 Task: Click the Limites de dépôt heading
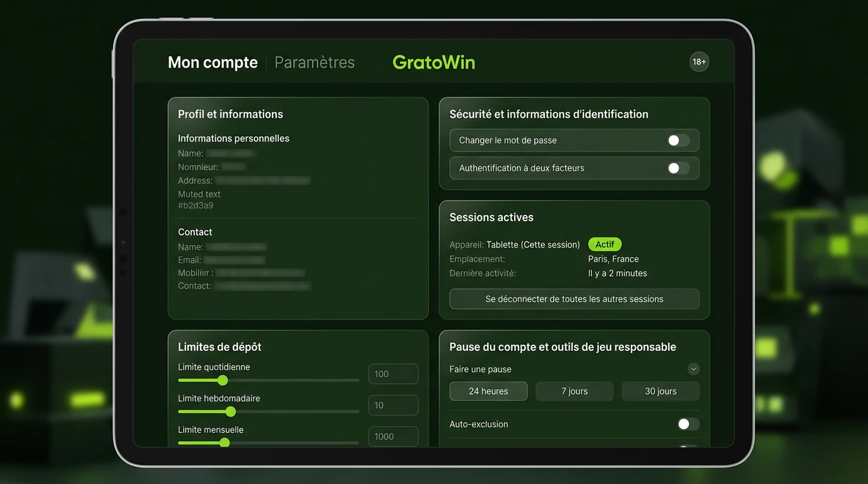coord(220,347)
